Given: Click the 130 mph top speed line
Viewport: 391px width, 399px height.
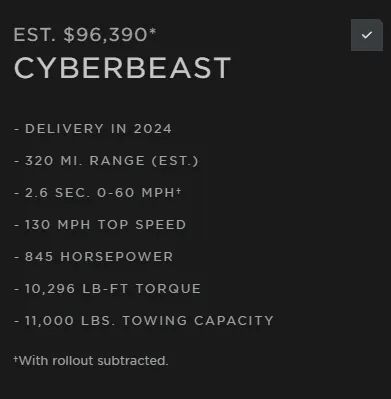Looking at the screenshot, I should pyautogui.click(x=100, y=225).
